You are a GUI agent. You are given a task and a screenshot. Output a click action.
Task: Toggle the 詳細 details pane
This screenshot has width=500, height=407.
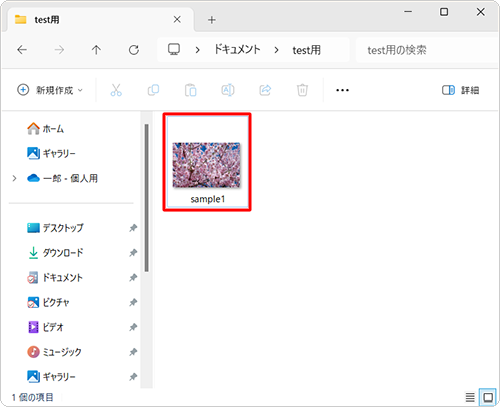461,90
